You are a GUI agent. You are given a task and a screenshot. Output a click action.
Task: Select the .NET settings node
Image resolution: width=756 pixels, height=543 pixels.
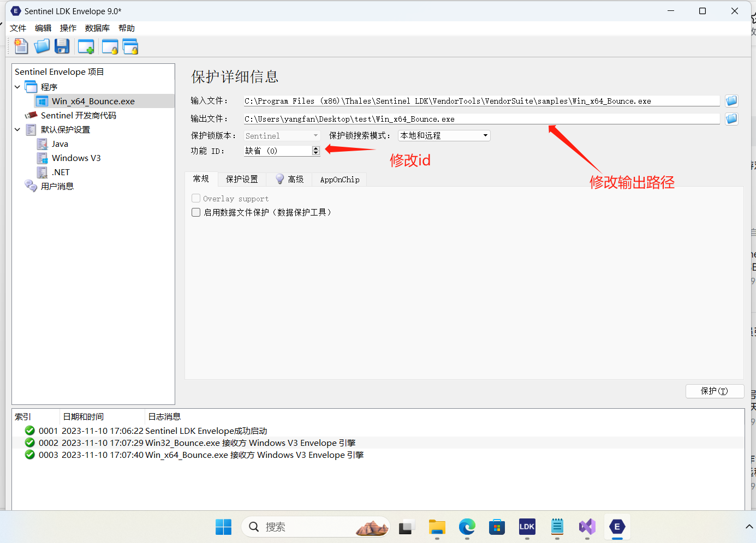coord(61,172)
